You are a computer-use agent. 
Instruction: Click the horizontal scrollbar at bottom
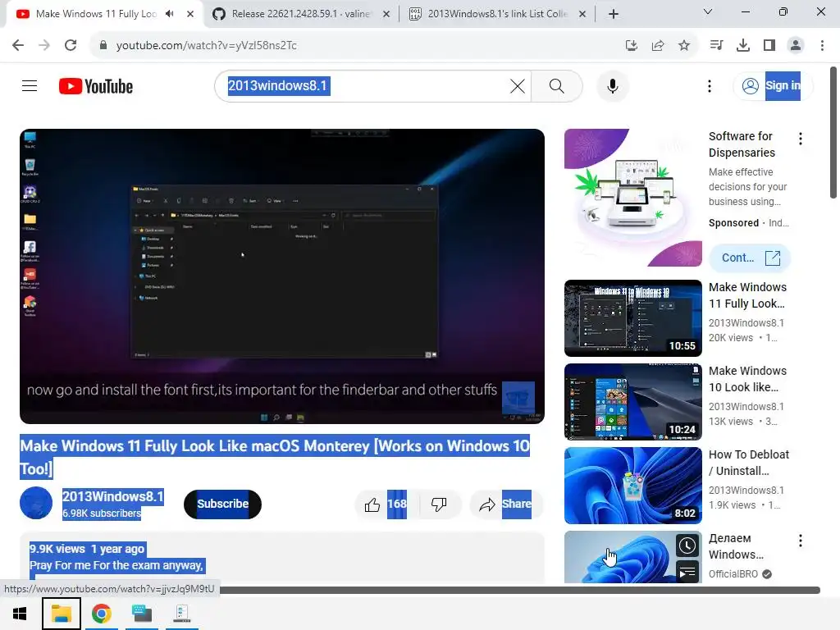pos(519,590)
